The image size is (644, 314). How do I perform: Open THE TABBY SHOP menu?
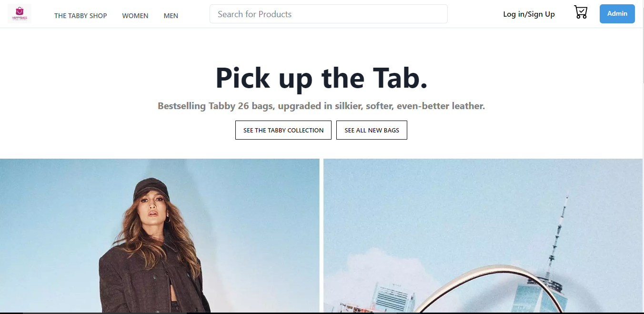coord(80,16)
